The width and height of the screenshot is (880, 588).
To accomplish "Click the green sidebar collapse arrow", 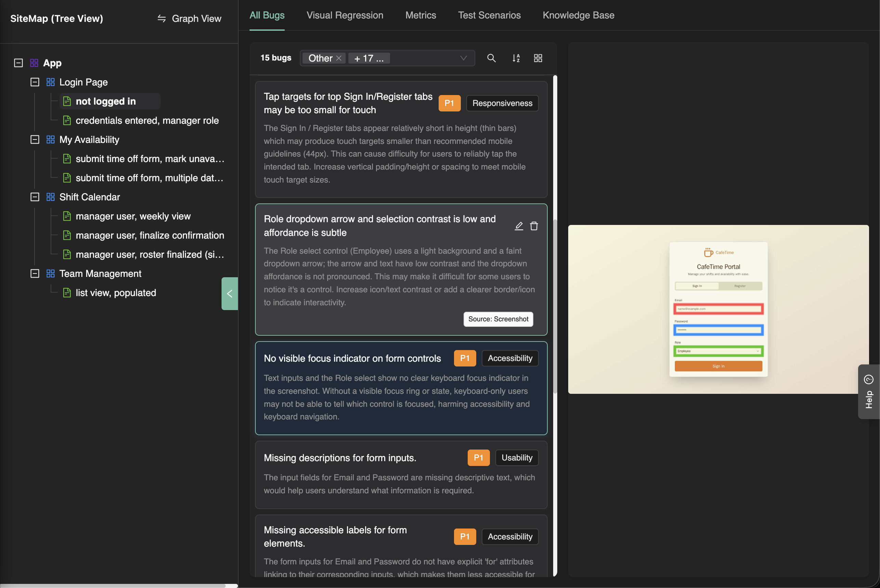I will click(x=229, y=294).
